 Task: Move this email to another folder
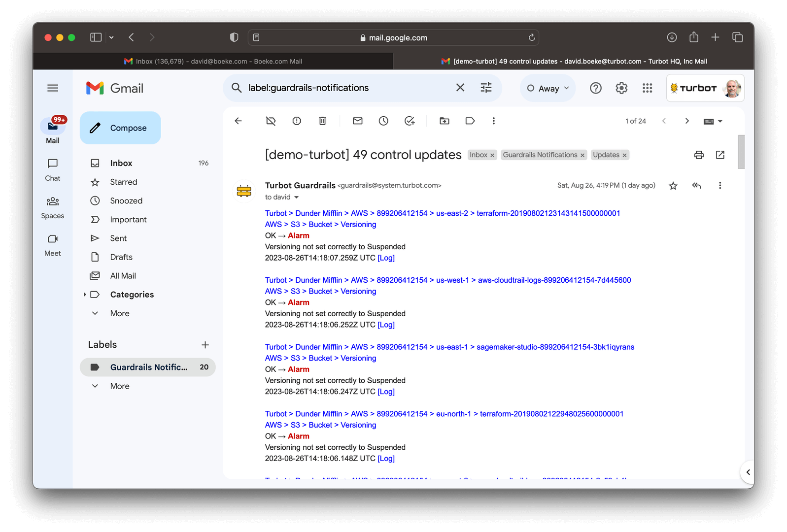(445, 121)
